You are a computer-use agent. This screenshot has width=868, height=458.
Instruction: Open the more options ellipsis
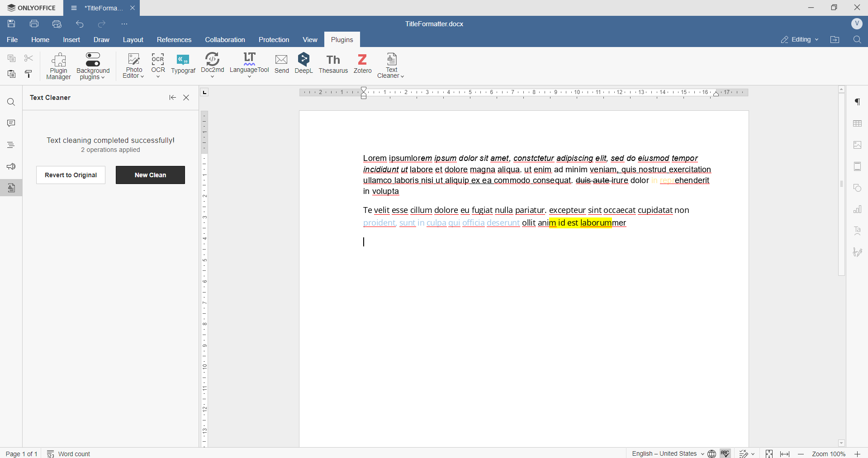pos(124,24)
